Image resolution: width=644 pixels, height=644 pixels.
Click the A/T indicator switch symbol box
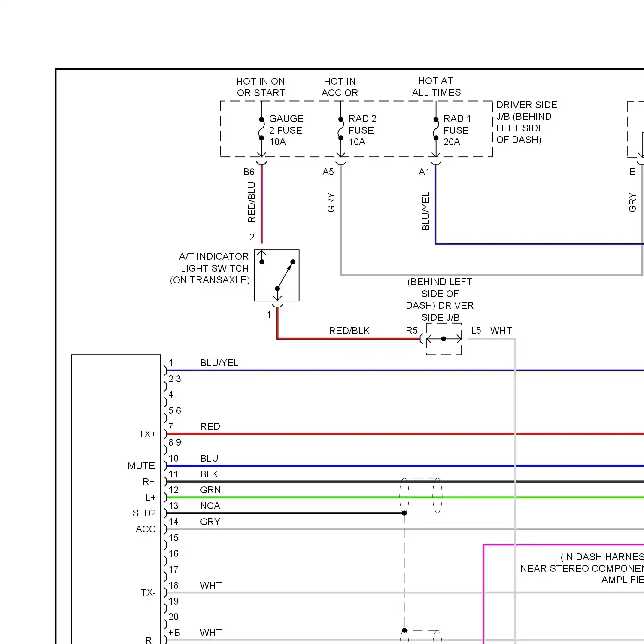[277, 275]
